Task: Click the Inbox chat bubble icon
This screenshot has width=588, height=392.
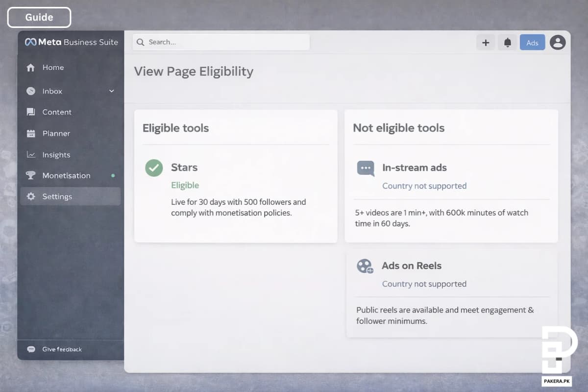Action: point(31,91)
